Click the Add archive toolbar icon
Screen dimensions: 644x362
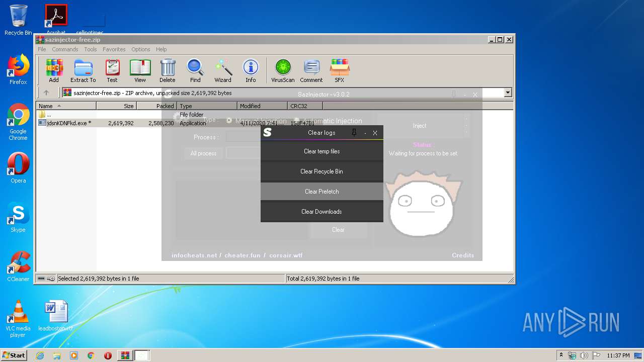point(54,70)
